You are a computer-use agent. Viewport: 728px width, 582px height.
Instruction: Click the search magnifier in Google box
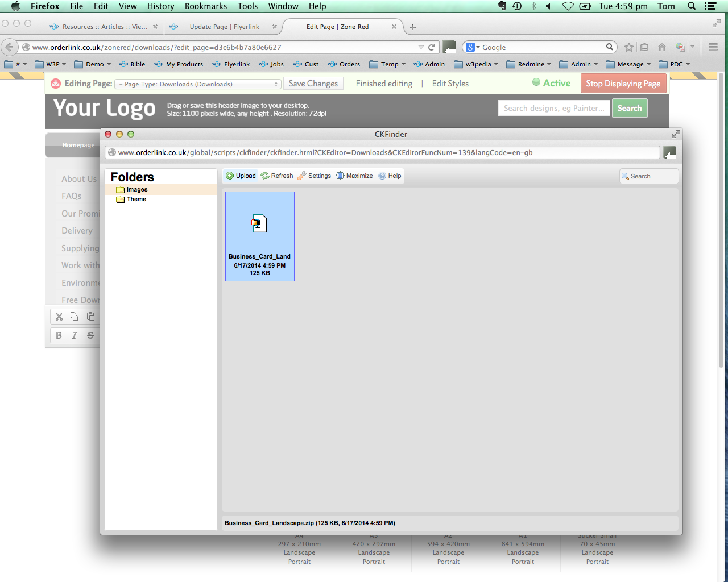(610, 47)
